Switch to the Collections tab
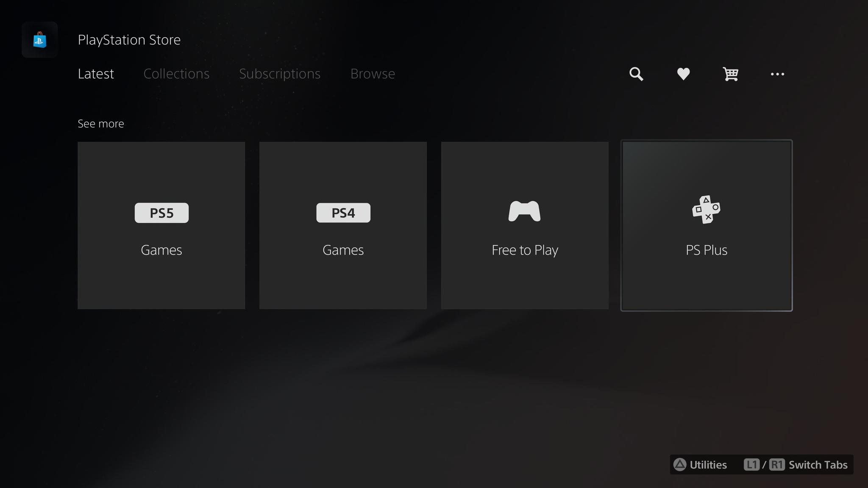The width and height of the screenshot is (868, 488). 176,73
